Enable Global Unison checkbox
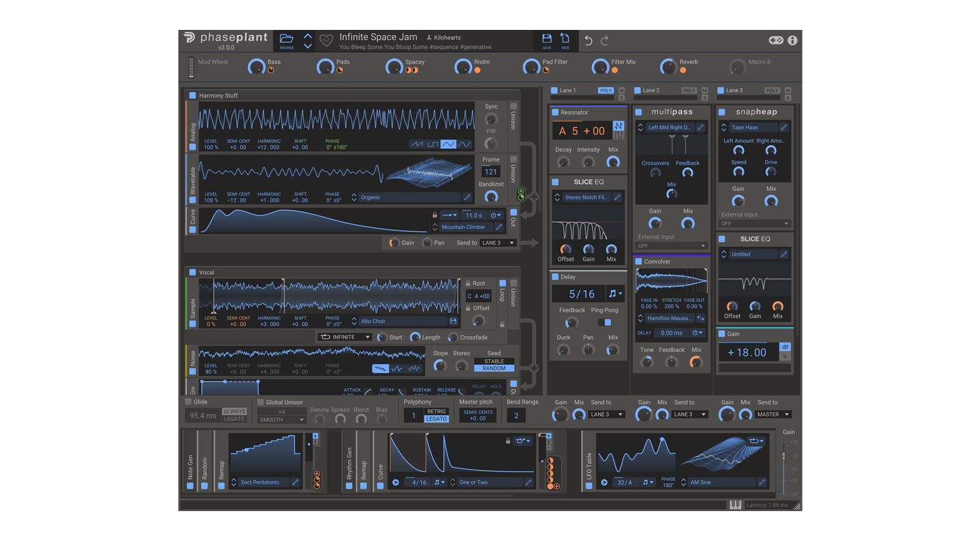Screen dimensions: 980x541 [260, 402]
